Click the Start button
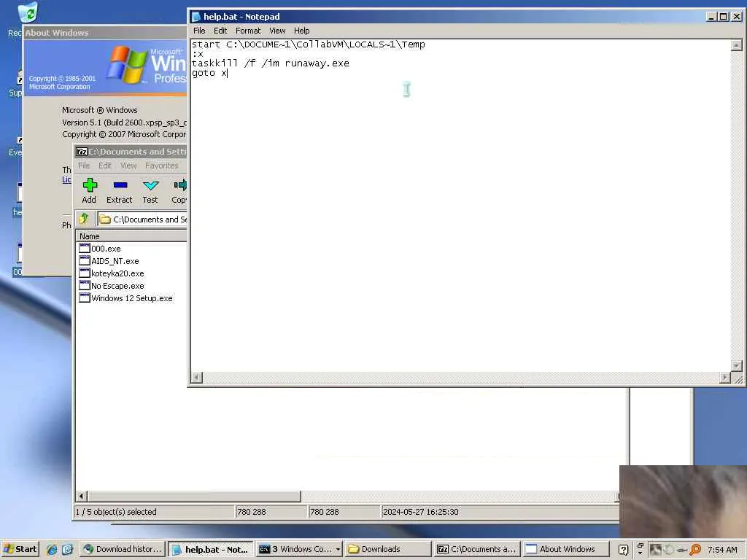This screenshot has height=560, width=747. [20, 549]
